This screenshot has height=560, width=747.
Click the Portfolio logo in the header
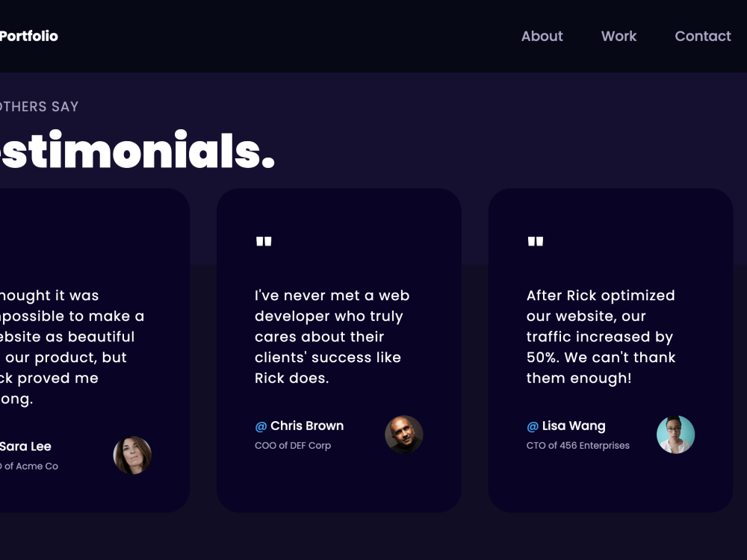pyautogui.click(x=30, y=36)
